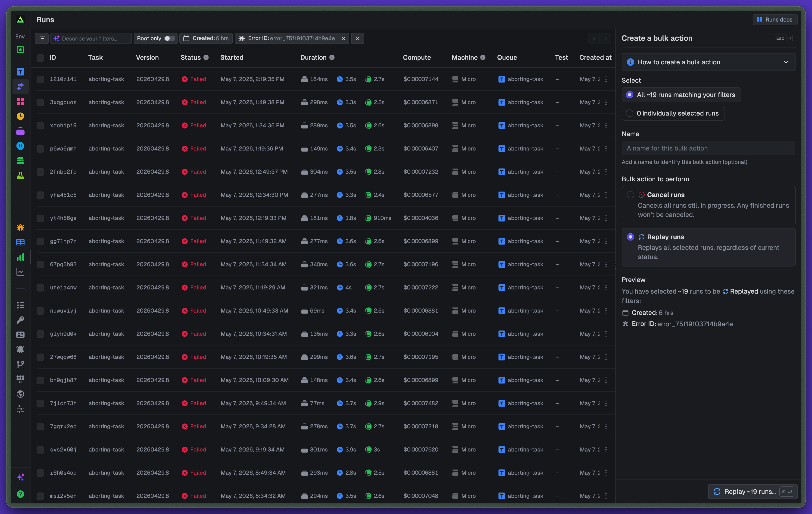Open row menu for run nuwuviyj
This screenshot has height=514, width=812.
pyautogui.click(x=606, y=311)
